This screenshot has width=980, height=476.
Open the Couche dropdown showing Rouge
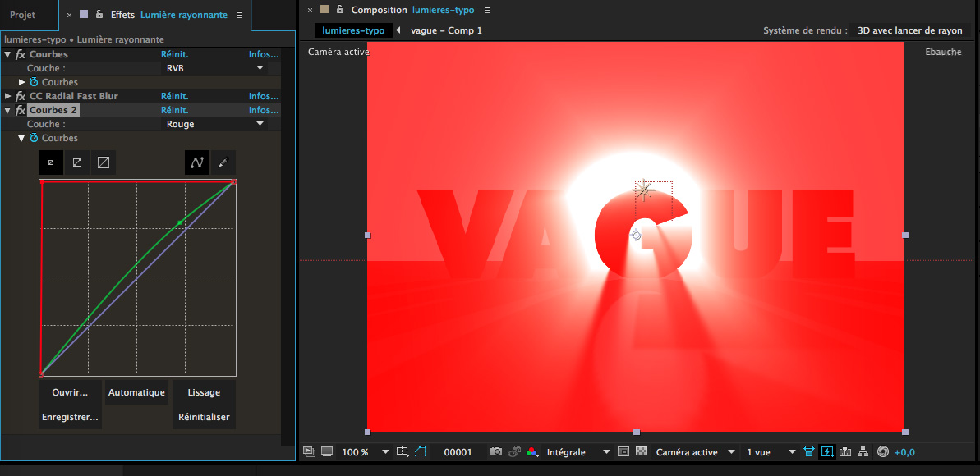(x=215, y=124)
